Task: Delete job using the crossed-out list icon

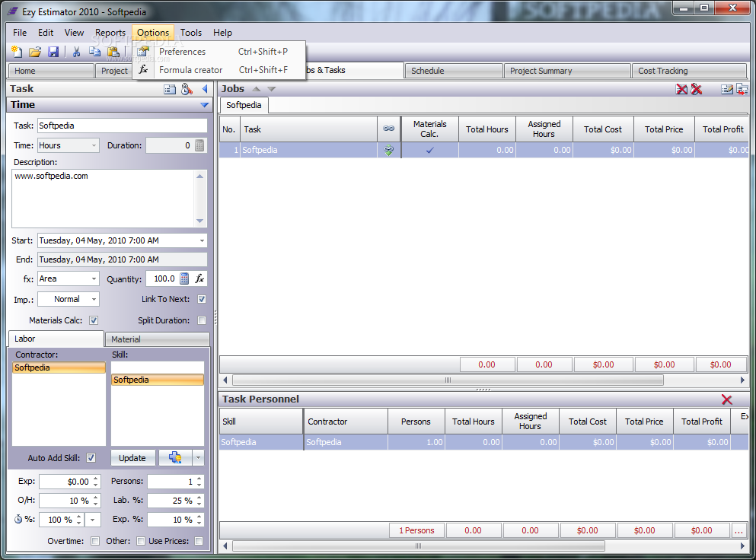Action: (x=681, y=89)
